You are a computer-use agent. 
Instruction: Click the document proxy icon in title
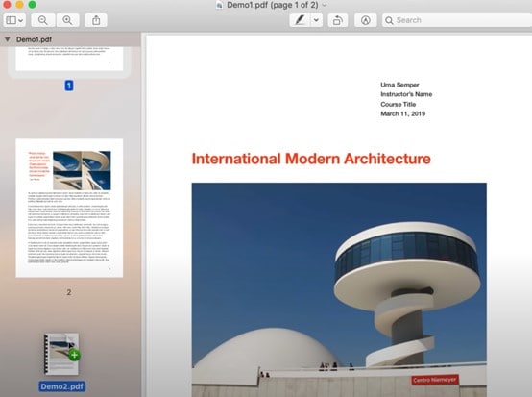(220, 5)
